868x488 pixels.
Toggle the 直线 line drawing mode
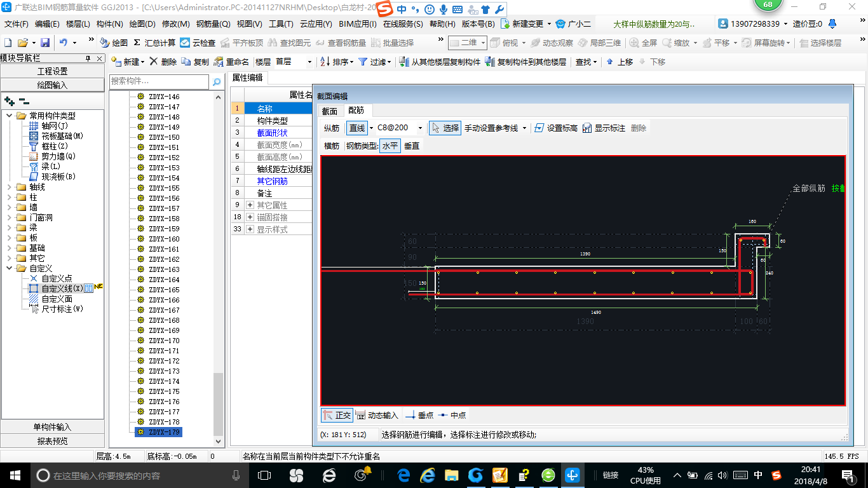[357, 128]
